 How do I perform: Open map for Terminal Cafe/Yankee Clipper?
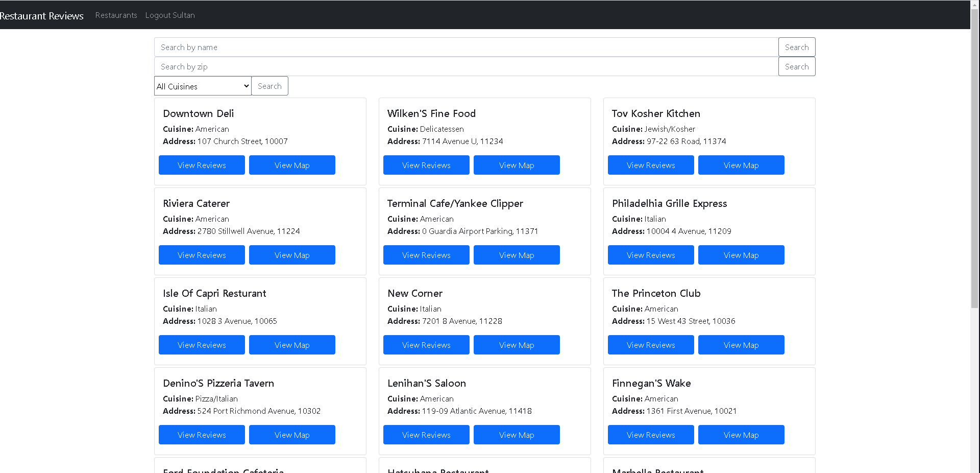pyautogui.click(x=517, y=255)
